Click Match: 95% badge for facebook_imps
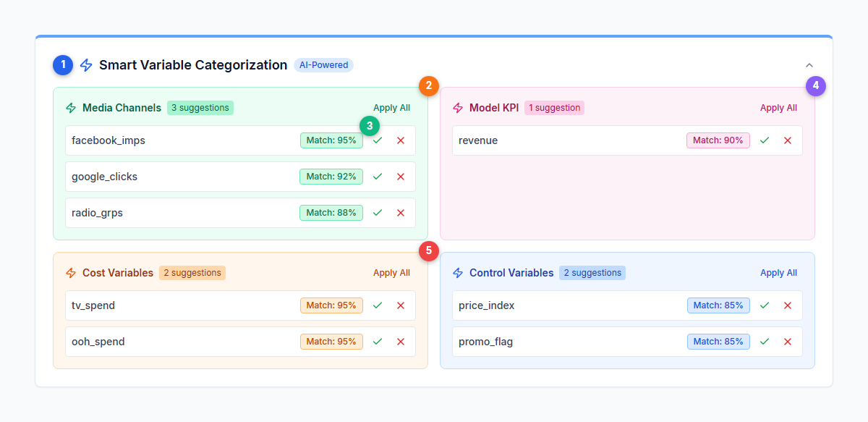This screenshot has height=422, width=868. point(331,140)
